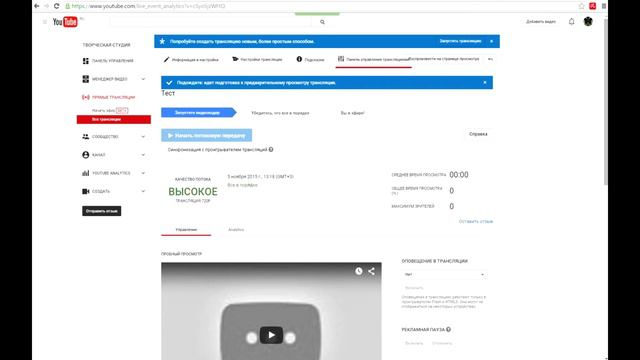Click the share icon on video preview
Screen dimensions: 640x360
tap(371, 271)
